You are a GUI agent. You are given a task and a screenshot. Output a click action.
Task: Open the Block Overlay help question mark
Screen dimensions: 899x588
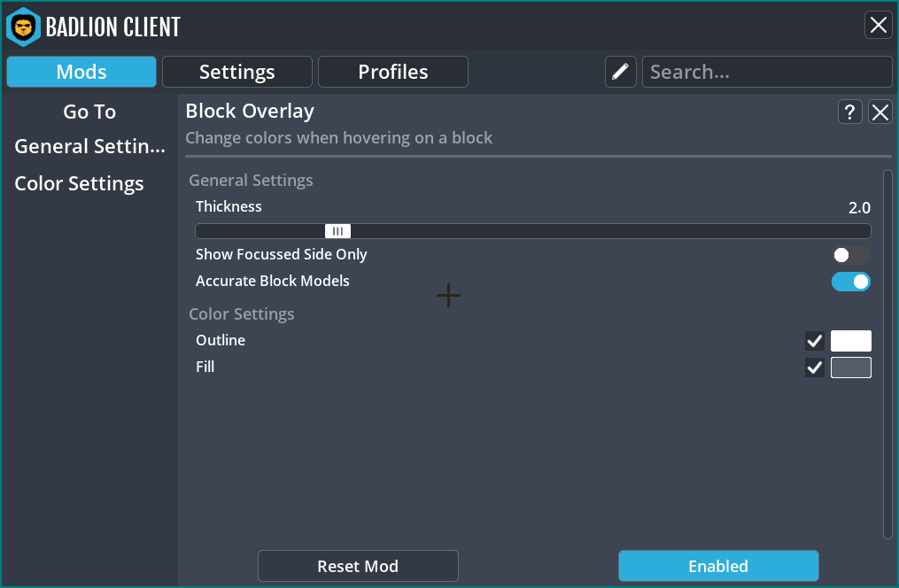(x=849, y=112)
